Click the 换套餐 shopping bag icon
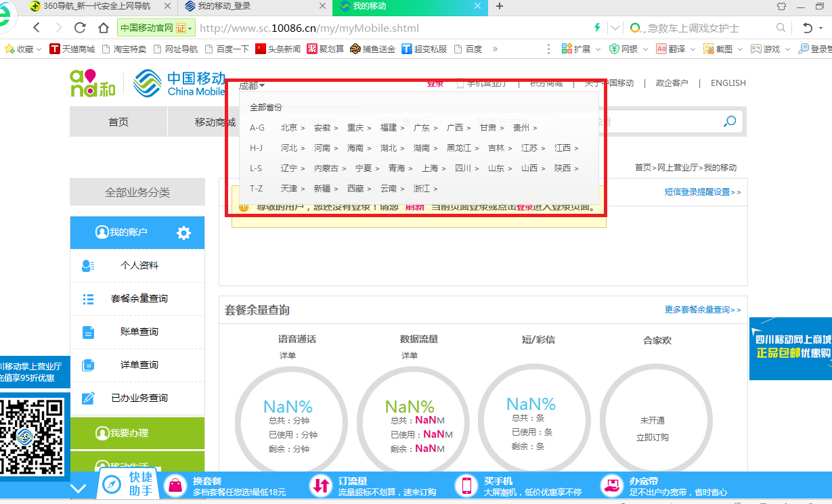 tap(175, 486)
